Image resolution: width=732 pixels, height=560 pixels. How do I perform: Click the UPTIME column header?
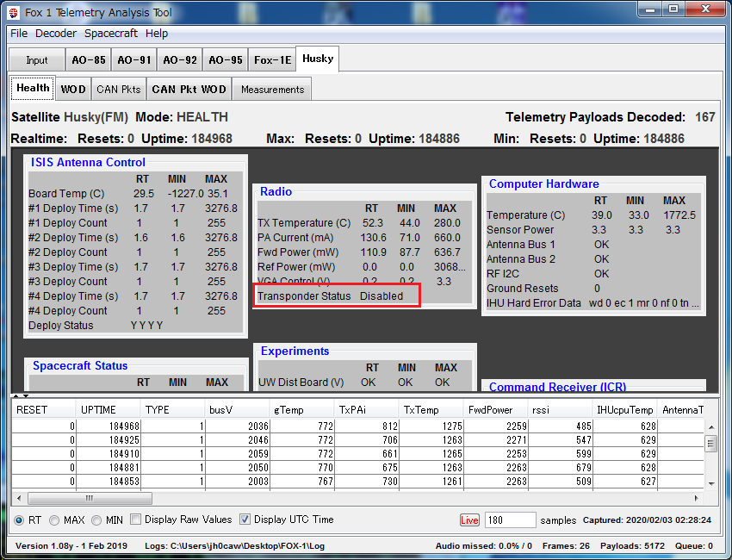coord(108,410)
